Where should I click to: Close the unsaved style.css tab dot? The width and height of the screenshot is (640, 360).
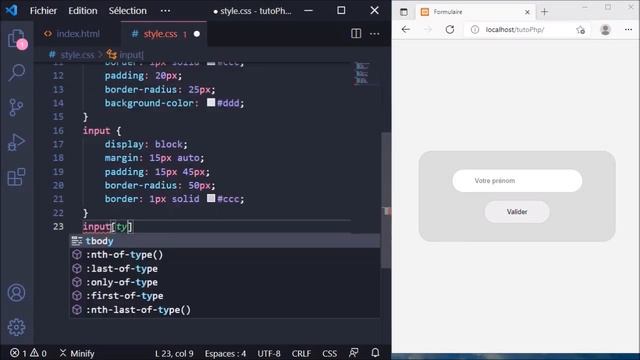(x=197, y=34)
